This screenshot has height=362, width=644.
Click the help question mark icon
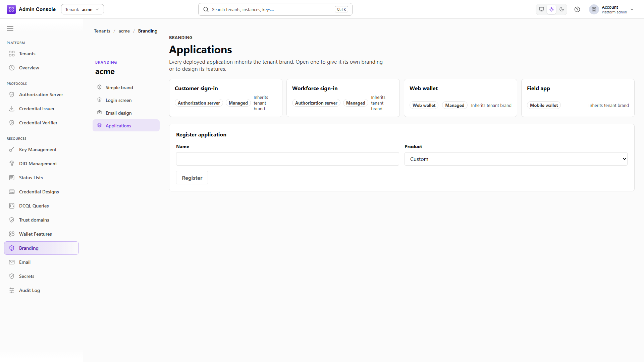tap(577, 9)
